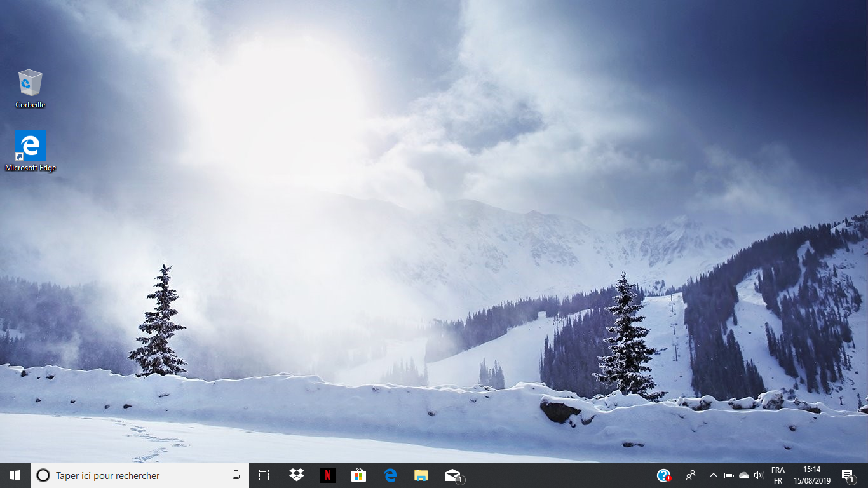Open File Explorer from the taskbar
The width and height of the screenshot is (868, 488).
pyautogui.click(x=421, y=475)
